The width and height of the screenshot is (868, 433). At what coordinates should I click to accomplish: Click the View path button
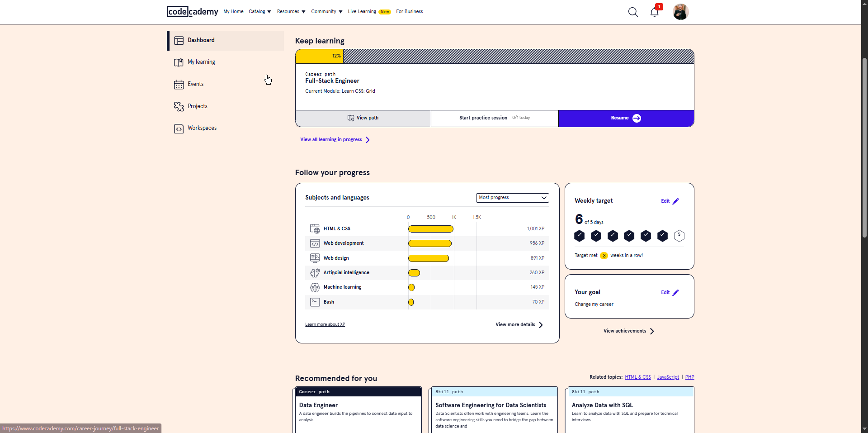click(363, 118)
